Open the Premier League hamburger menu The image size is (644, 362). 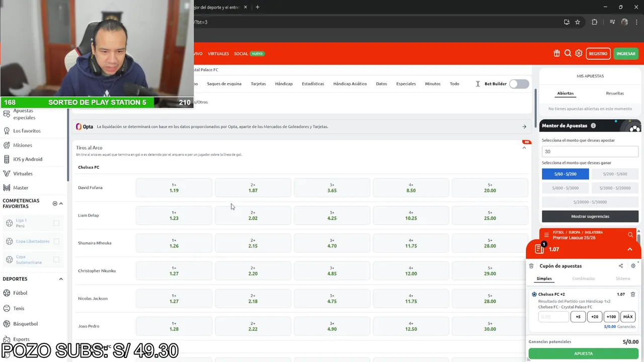[x=546, y=235]
